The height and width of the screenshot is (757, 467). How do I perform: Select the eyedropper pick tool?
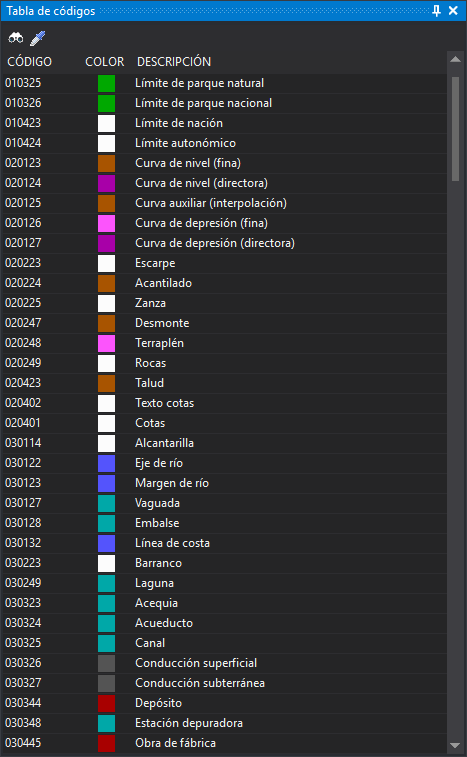[x=38, y=38]
